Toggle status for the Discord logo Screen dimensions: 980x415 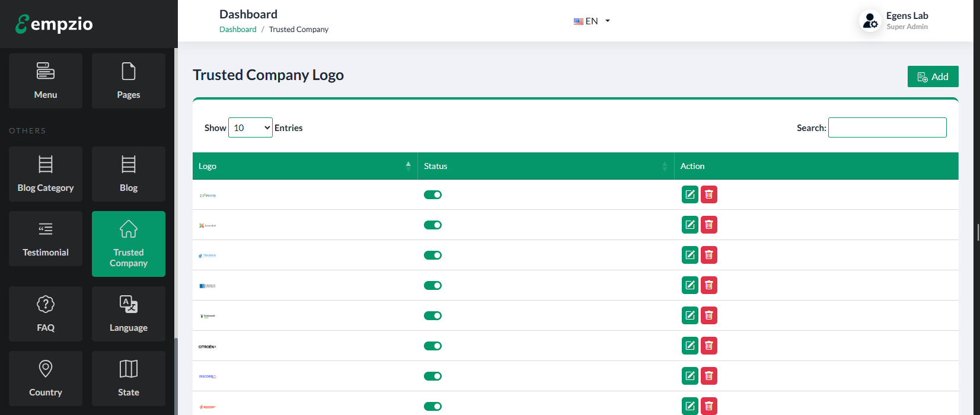point(433,376)
